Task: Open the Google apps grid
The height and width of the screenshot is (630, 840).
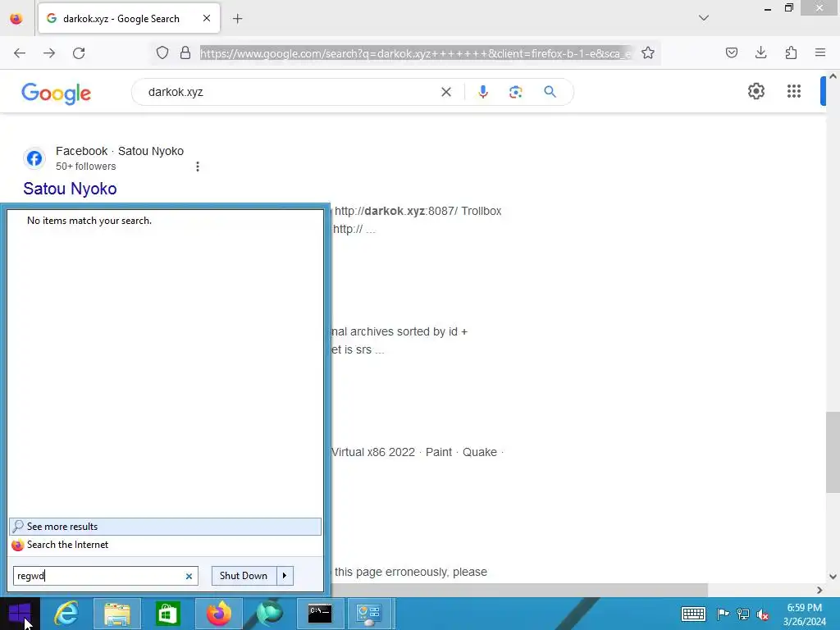Action: click(x=794, y=91)
